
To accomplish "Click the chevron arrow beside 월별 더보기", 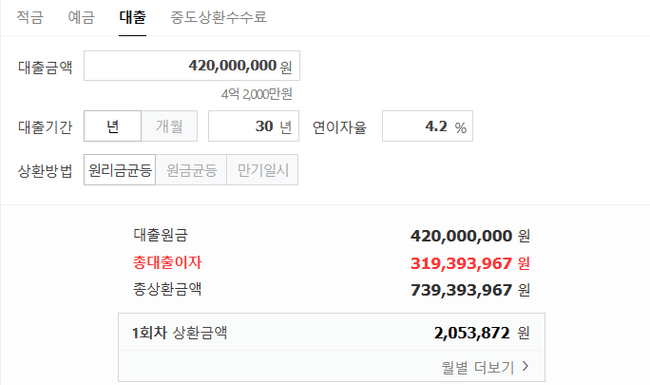I will (x=526, y=366).
